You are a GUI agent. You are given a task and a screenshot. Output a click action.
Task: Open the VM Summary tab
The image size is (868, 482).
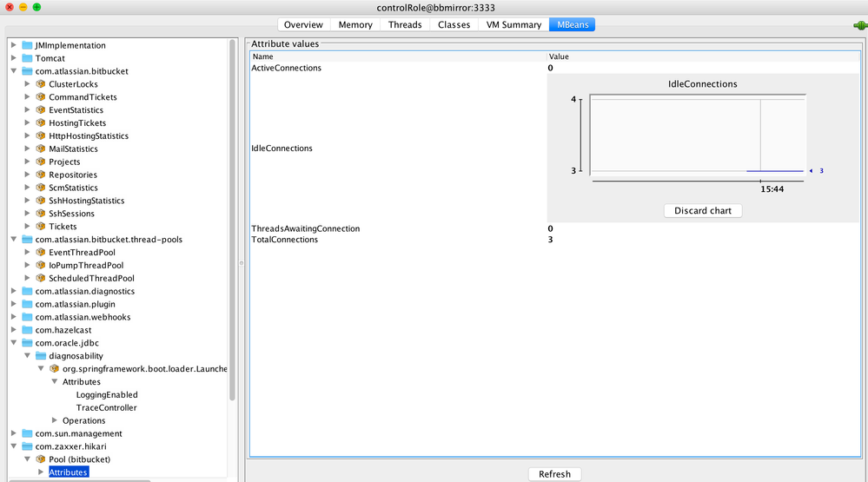click(514, 25)
